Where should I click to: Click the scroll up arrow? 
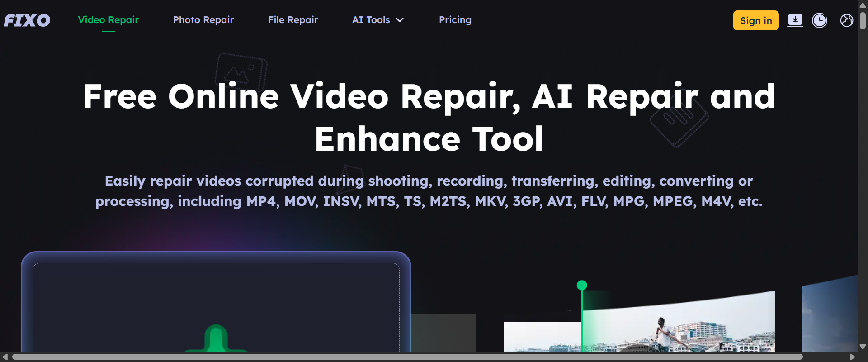(863, 5)
